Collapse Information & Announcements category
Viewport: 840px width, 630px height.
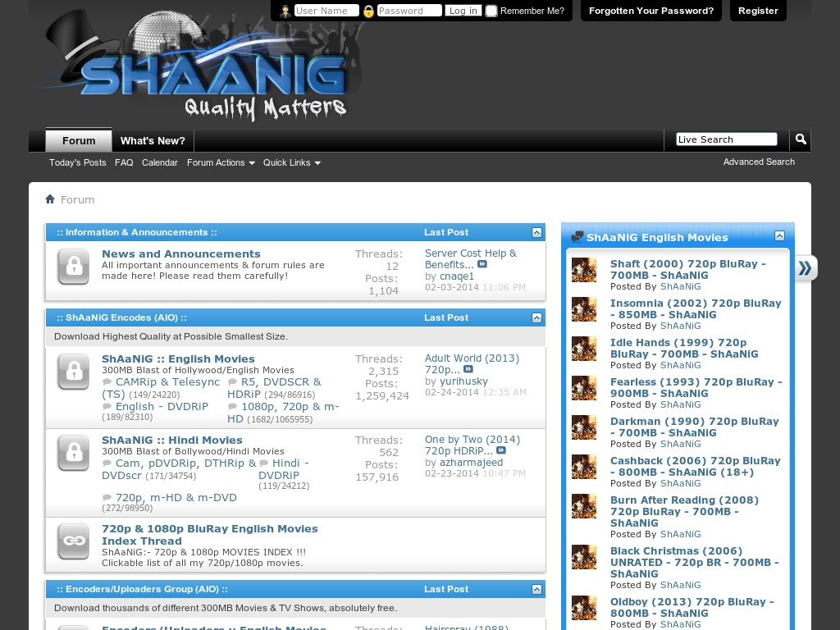(536, 232)
